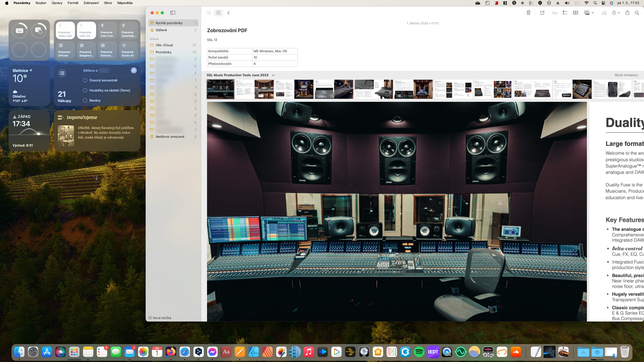
Task: Expand SSL Music Production Tools PDF dropdown
Action: (273, 75)
